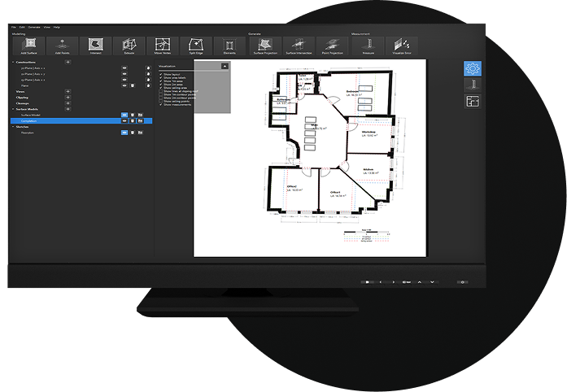567x392 pixels.
Task: Open the Generate menu
Action: 34,27
